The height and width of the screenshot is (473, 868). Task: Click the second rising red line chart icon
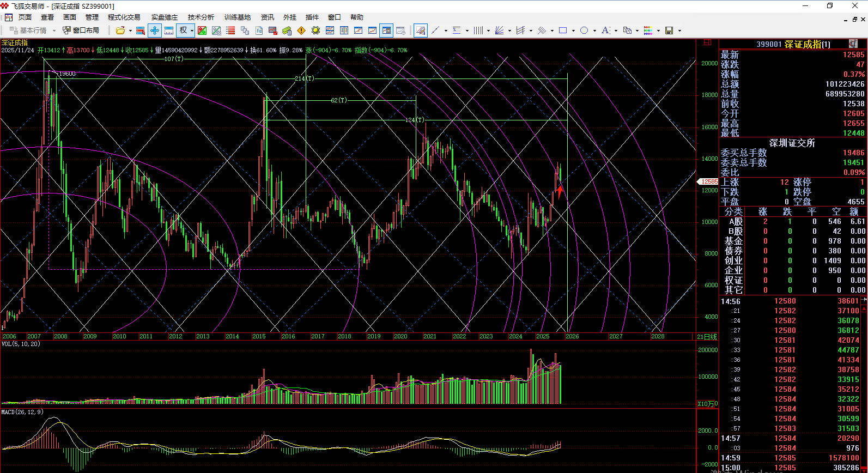tap(372, 31)
